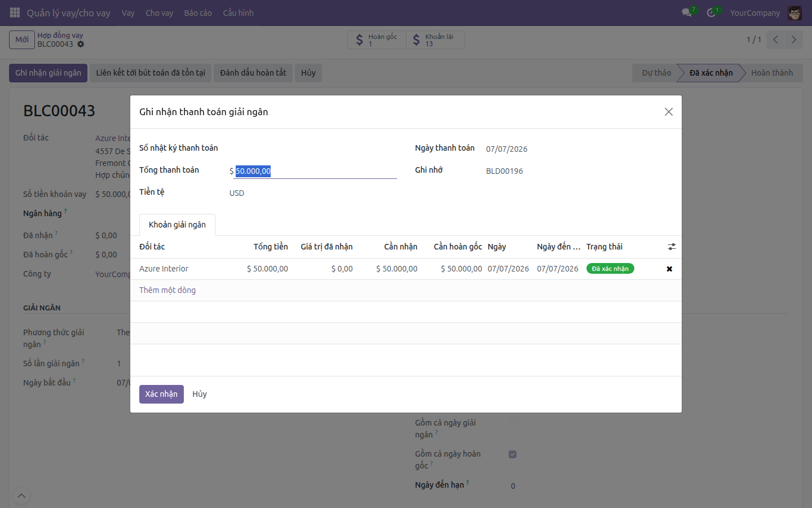The width and height of the screenshot is (812, 508).
Task: Open the chat messages icon in navbar
Action: 687,12
